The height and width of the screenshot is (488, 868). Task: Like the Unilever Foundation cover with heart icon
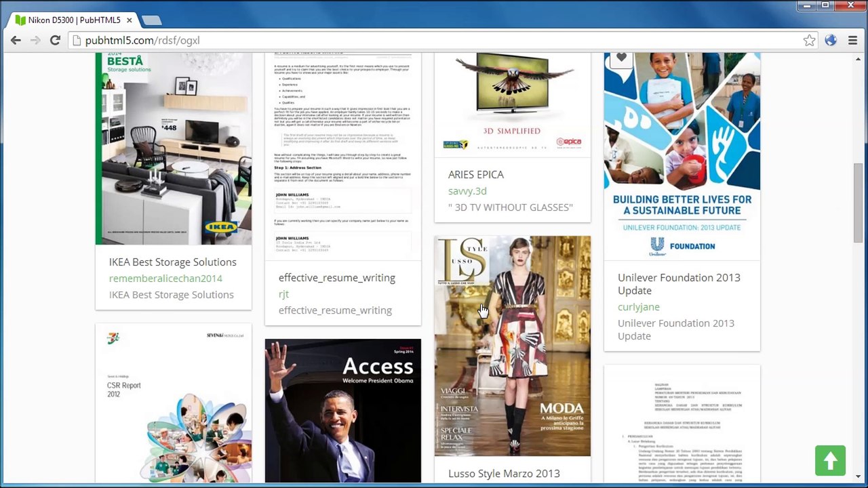[x=621, y=58]
